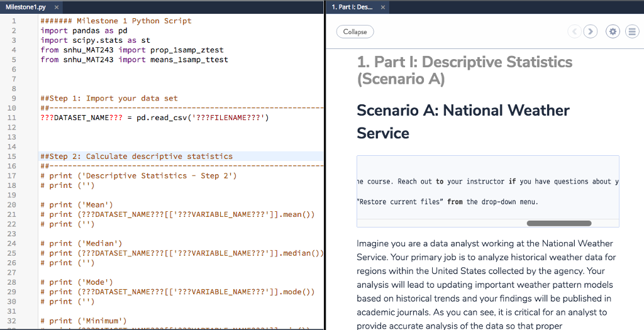
Task: Click the .mode() print statement line
Action: [x=178, y=292]
